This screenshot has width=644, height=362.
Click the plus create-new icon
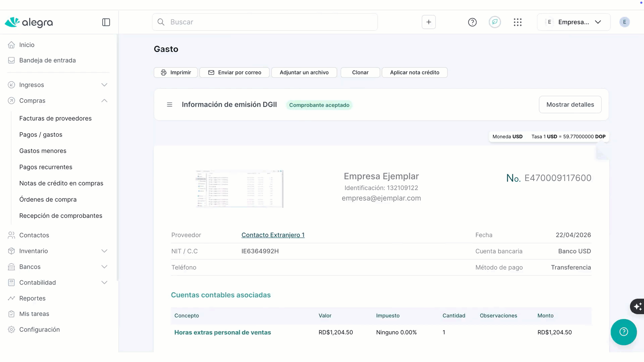click(x=429, y=22)
